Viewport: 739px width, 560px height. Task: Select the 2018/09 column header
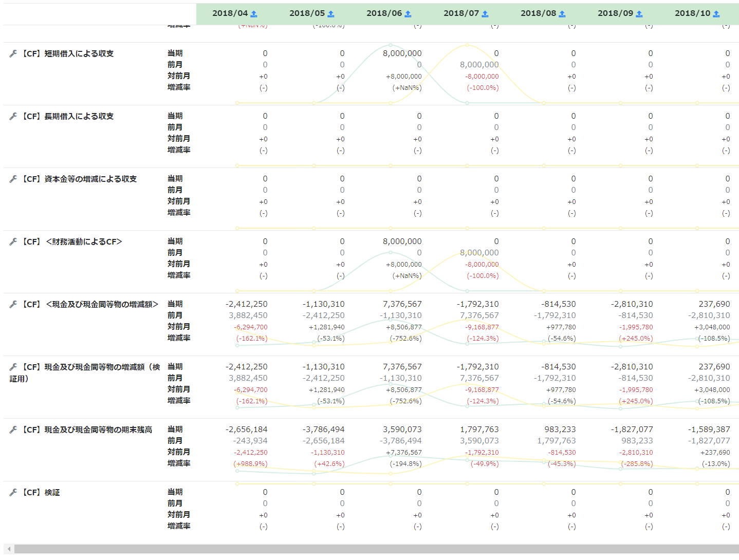point(620,13)
